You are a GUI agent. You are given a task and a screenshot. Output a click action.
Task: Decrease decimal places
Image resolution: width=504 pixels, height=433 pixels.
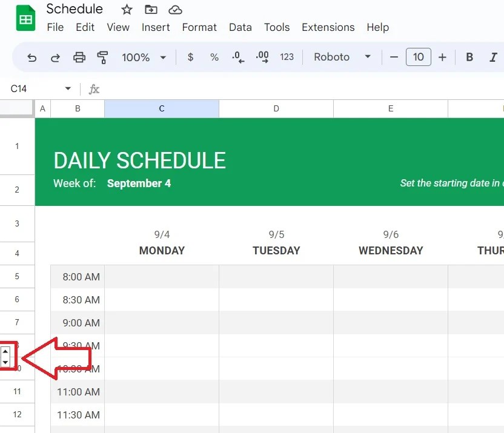tap(237, 56)
